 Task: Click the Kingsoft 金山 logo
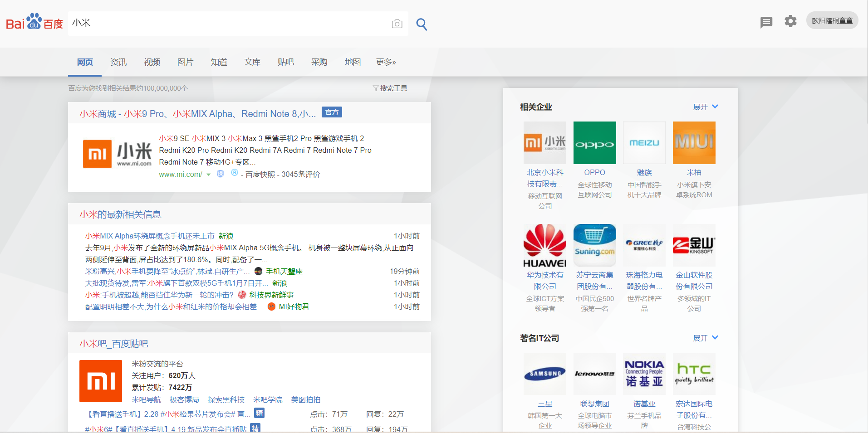[x=694, y=245]
